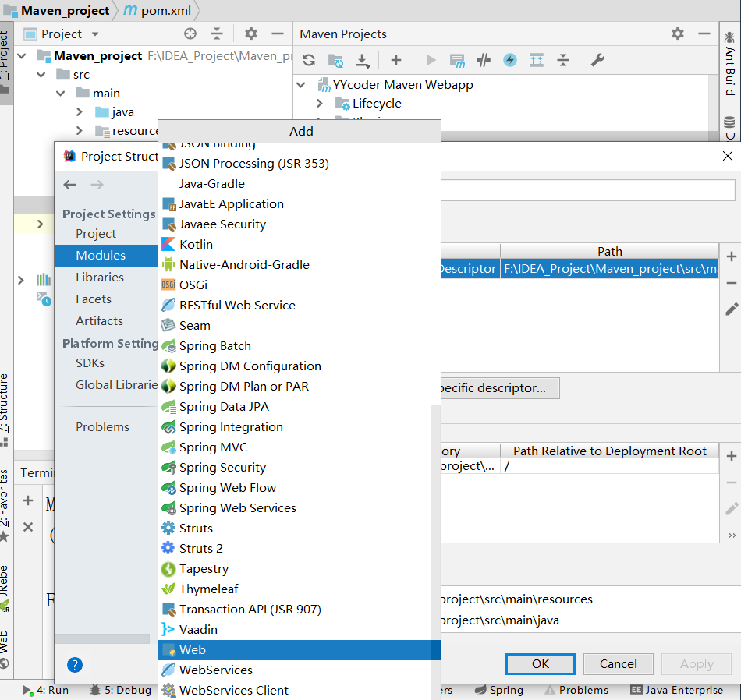Click Generate Sources and Update Folders icon
Viewport: 741px width, 700px height.
point(335,60)
